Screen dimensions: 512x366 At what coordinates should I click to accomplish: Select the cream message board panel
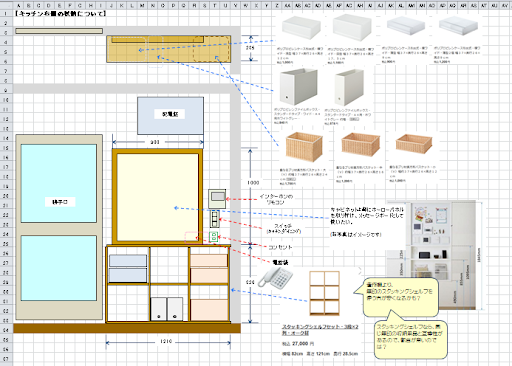(x=157, y=197)
